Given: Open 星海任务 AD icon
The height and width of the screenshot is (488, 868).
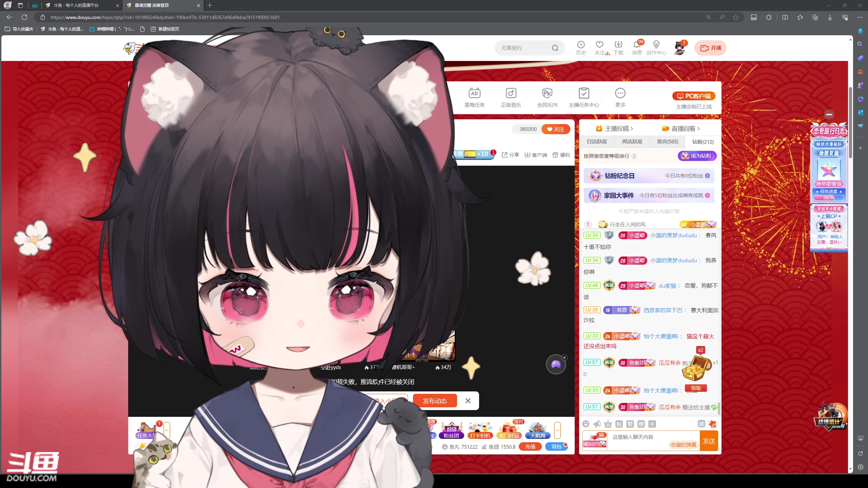Looking at the screenshot, I should tap(474, 98).
